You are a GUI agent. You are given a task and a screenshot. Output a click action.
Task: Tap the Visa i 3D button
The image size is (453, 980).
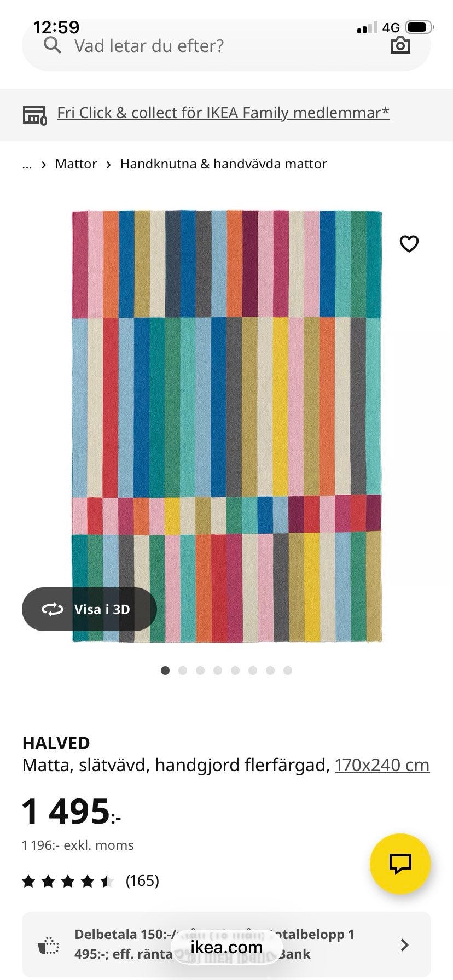coord(89,609)
